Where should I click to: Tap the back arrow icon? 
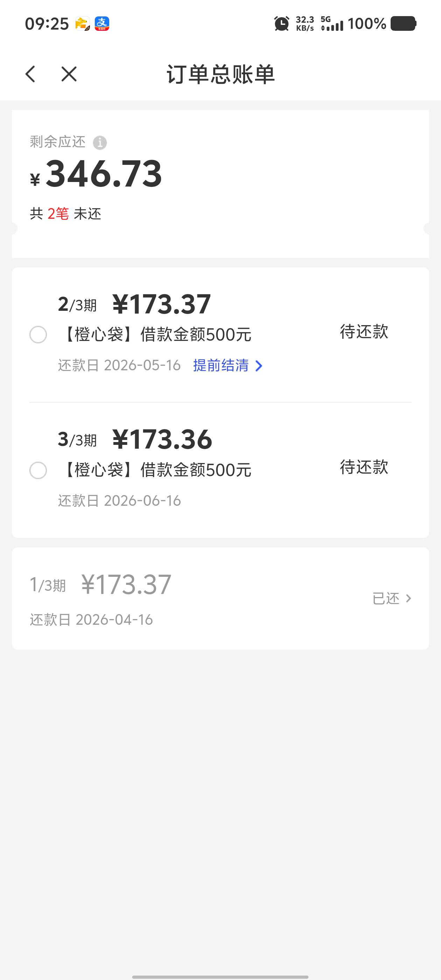tap(30, 74)
